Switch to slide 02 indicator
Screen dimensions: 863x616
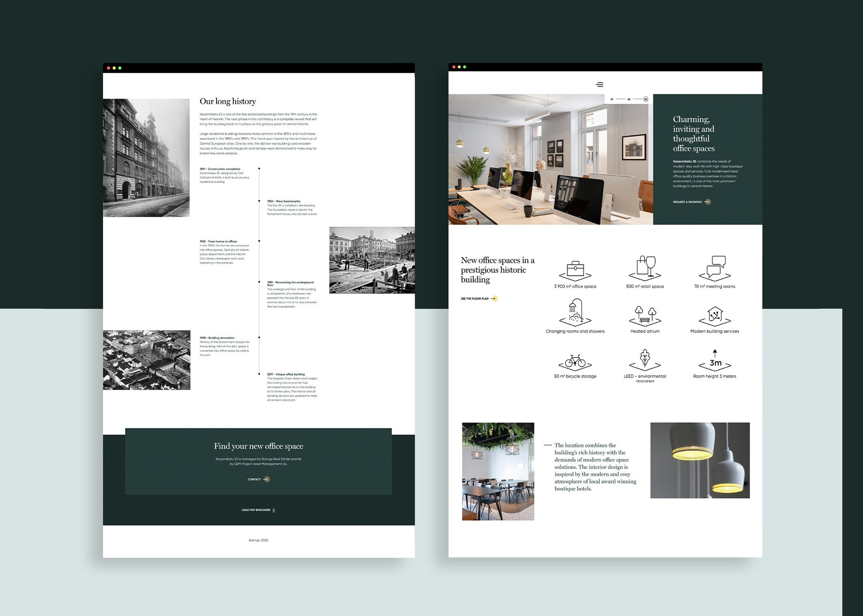tap(629, 99)
